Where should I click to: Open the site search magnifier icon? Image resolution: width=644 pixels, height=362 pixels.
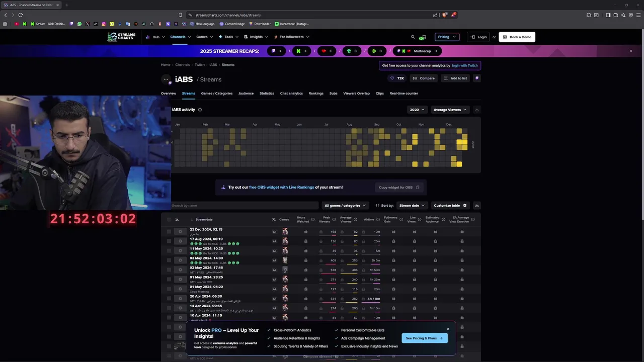413,37
